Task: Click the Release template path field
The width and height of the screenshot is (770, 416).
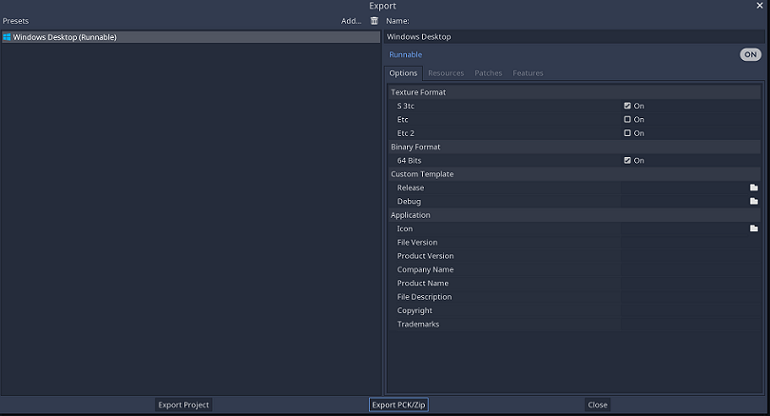Action: (x=684, y=188)
